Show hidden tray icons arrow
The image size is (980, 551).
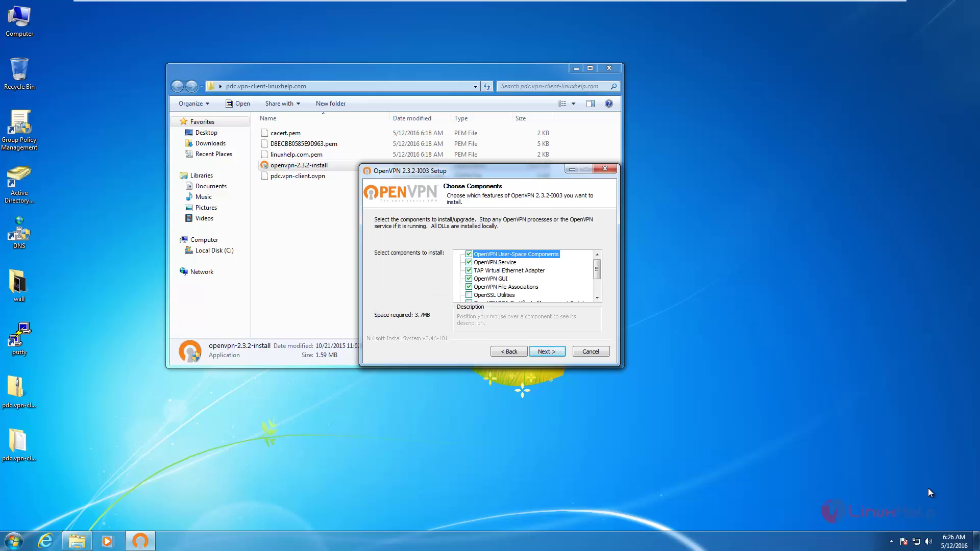click(x=891, y=541)
